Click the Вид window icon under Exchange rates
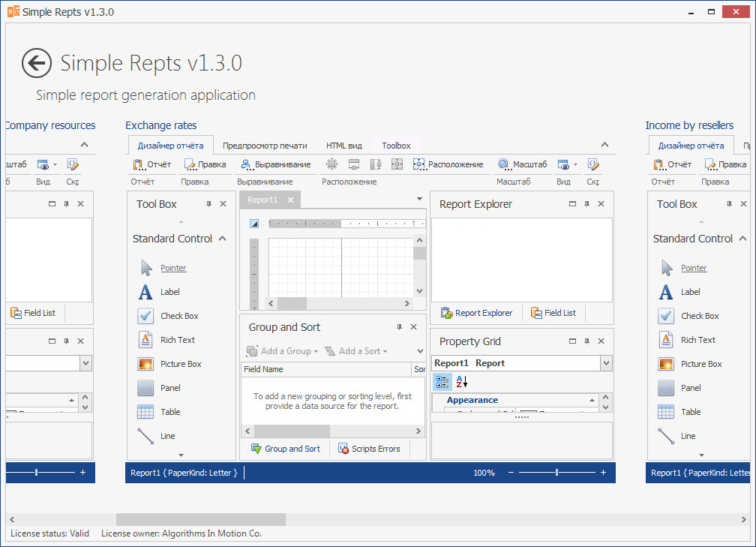This screenshot has width=756, height=547. (563, 164)
